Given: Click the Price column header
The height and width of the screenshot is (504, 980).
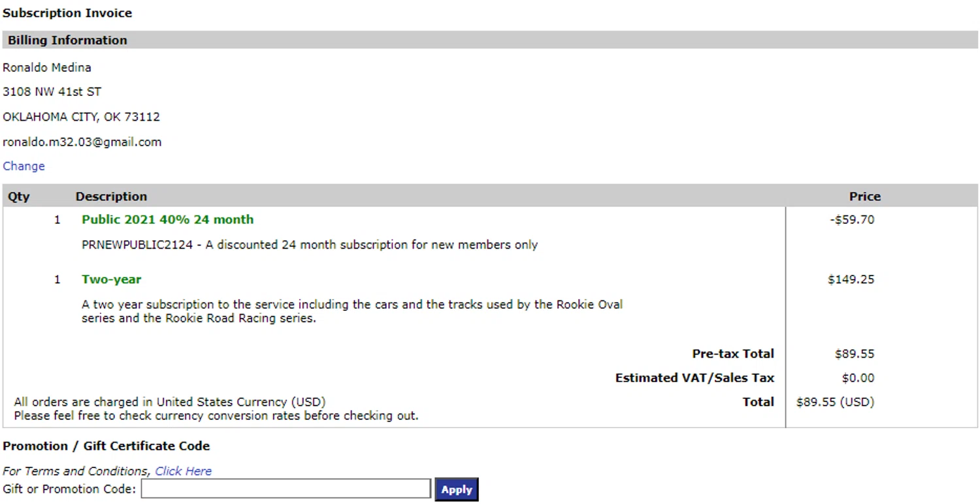Looking at the screenshot, I should pyautogui.click(x=864, y=196).
